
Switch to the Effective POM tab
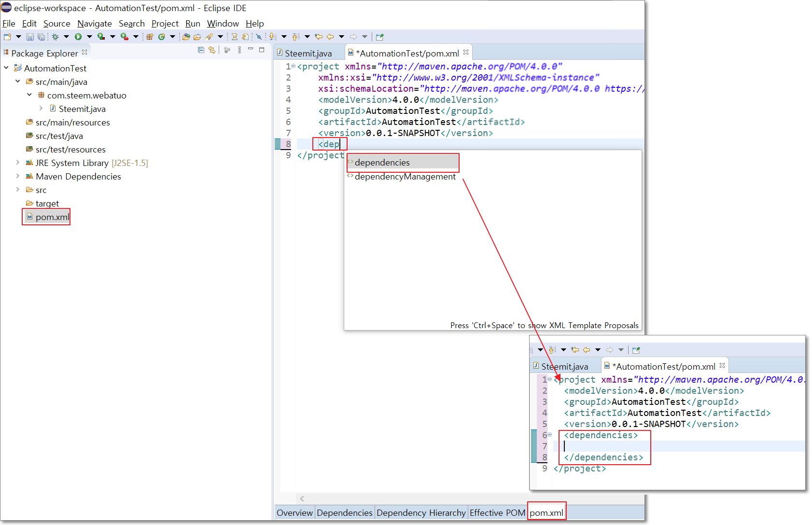click(497, 512)
